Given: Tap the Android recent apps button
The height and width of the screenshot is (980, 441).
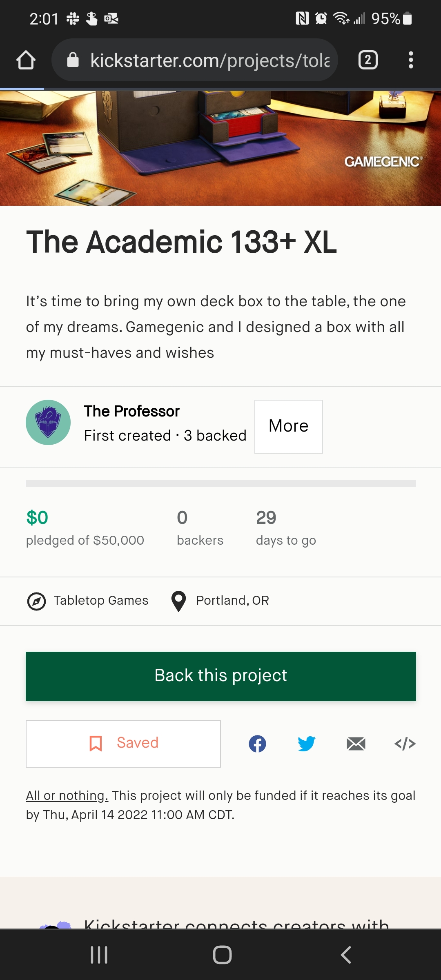Looking at the screenshot, I should pyautogui.click(x=99, y=955).
